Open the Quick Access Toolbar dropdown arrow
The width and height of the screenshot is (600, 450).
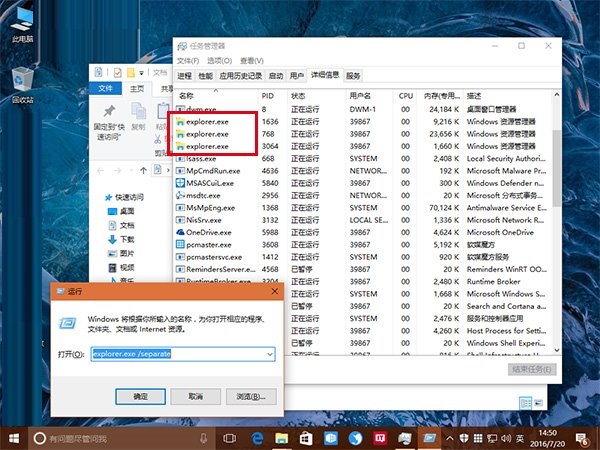click(141, 73)
